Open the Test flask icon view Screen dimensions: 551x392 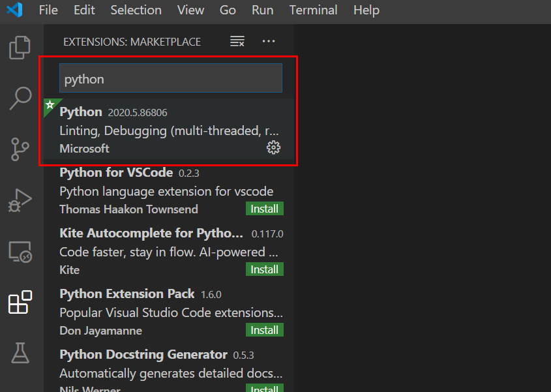pos(20,353)
